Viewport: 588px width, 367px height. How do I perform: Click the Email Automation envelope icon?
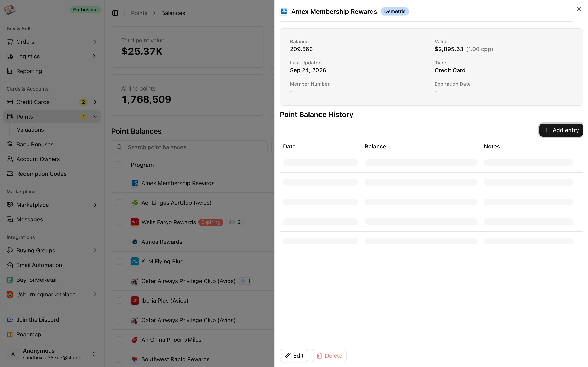[x=10, y=265]
